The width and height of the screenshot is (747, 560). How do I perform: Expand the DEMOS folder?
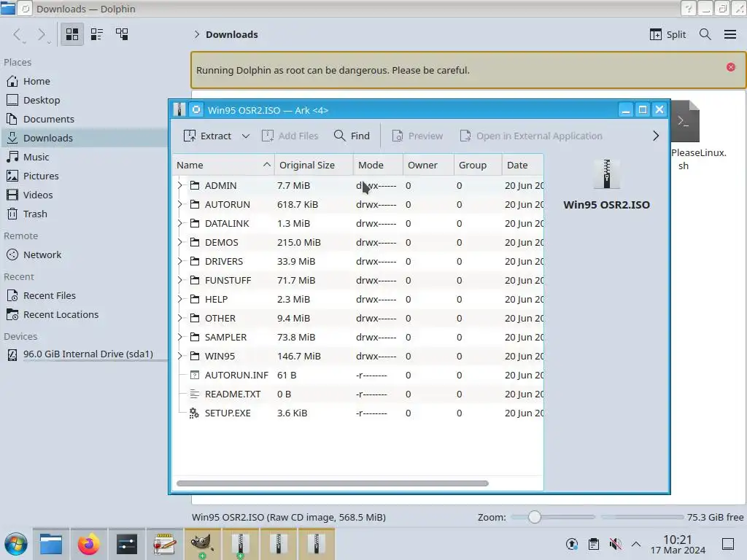[179, 242]
